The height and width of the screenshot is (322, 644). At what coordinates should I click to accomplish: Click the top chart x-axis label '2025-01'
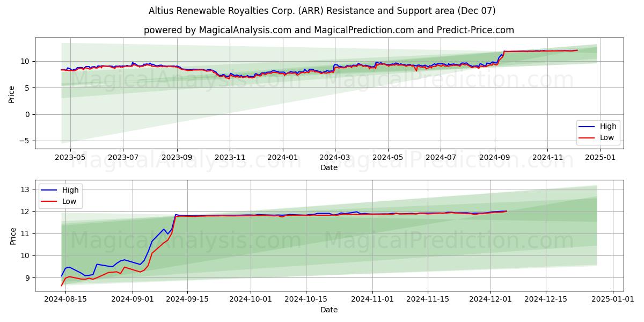(x=600, y=157)
